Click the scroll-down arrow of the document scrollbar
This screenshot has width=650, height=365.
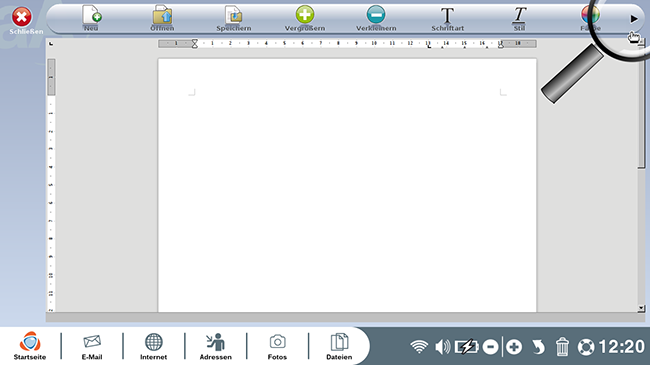click(641, 308)
